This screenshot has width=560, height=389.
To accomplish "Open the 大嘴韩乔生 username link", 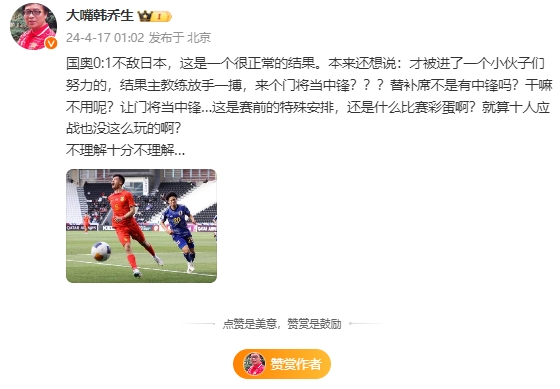I will click(100, 16).
